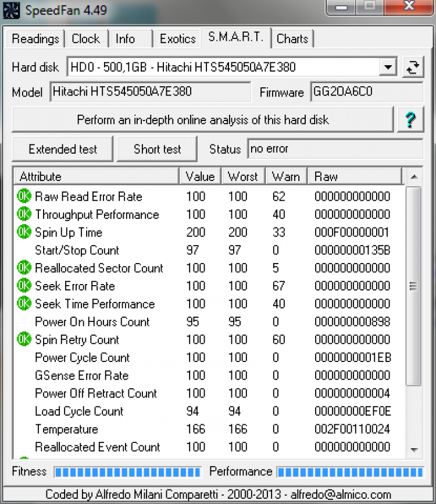Click Value 200 for Spin Up Time

(x=196, y=232)
